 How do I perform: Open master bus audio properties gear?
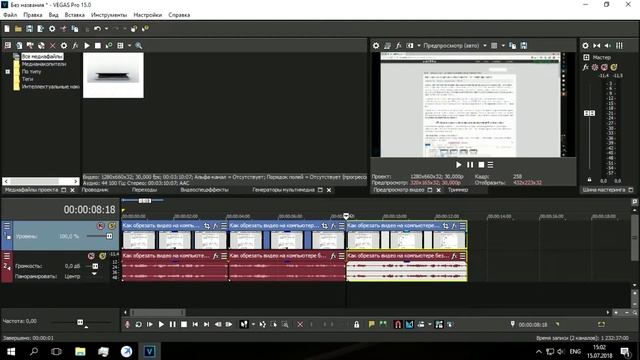(585, 46)
